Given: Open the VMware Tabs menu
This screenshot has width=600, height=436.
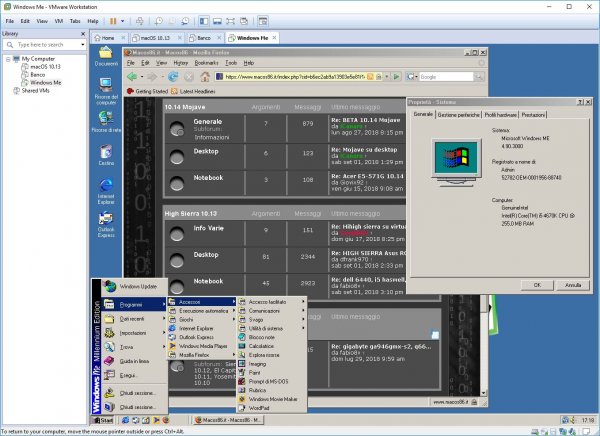Looking at the screenshot, I should [x=75, y=21].
